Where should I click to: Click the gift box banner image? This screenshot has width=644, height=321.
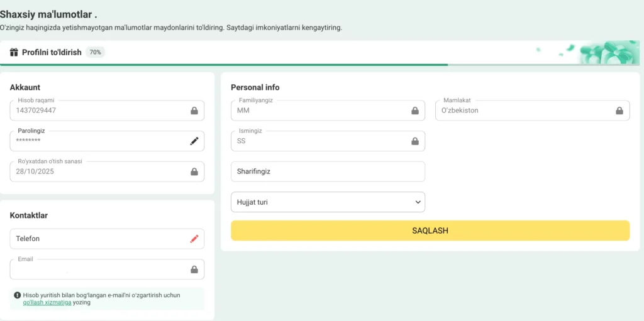pyautogui.click(x=609, y=52)
